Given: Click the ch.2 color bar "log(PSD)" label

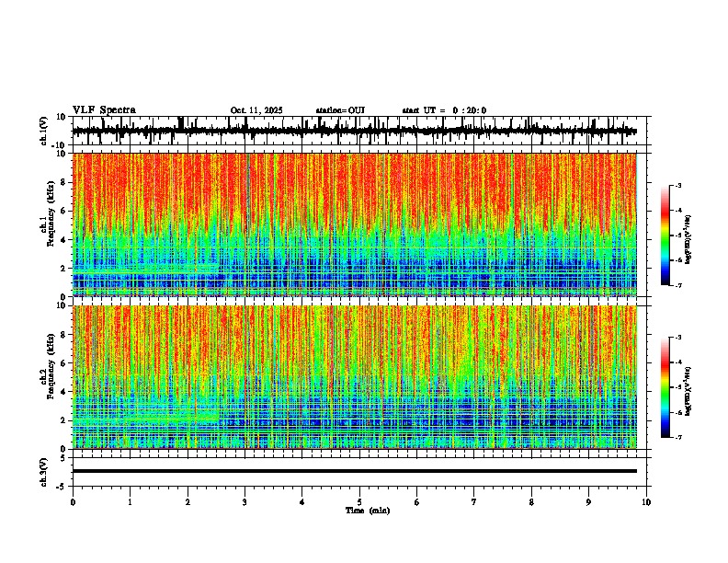Looking at the screenshot, I should click(x=688, y=391).
